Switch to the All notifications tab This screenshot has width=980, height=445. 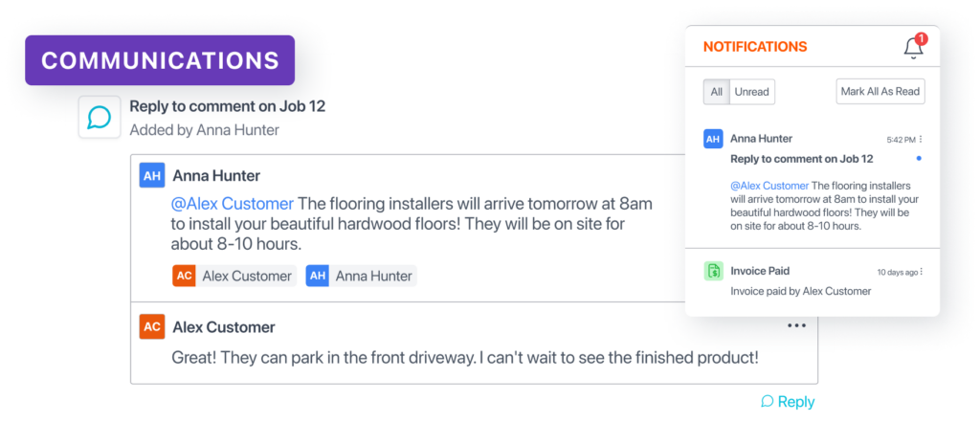[716, 92]
